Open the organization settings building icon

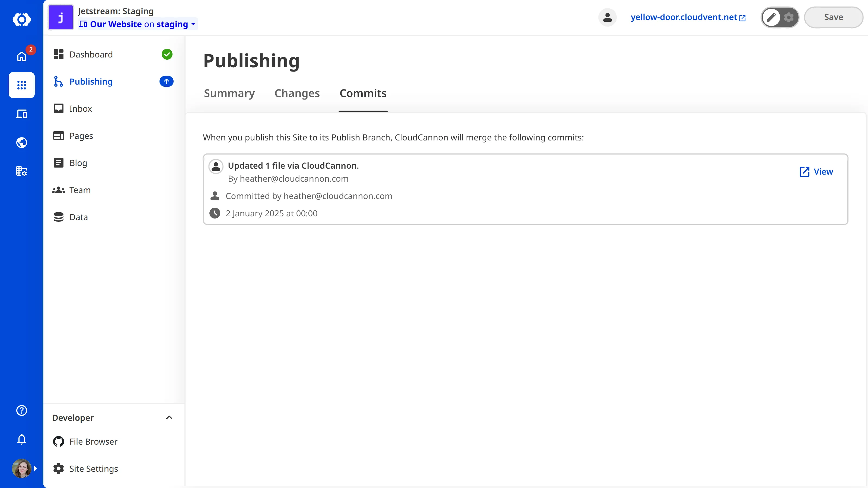point(22,171)
